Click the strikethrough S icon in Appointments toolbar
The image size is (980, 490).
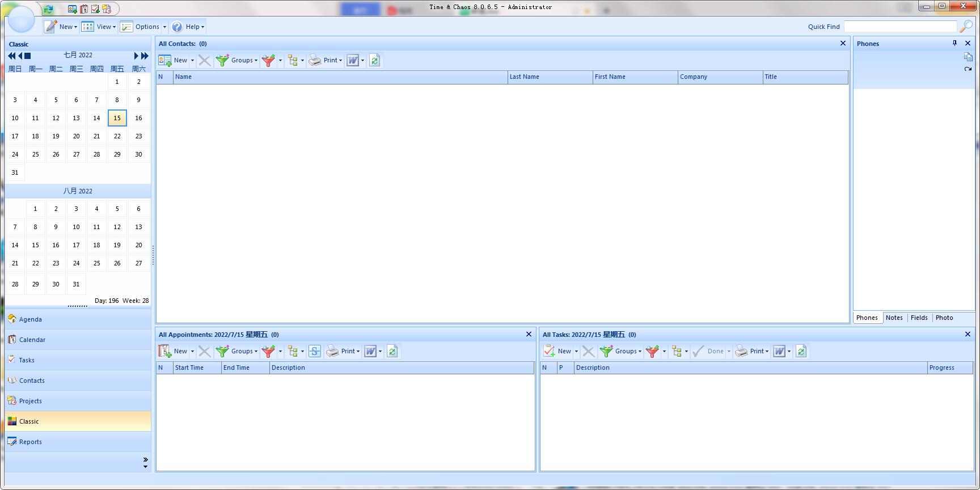click(315, 351)
